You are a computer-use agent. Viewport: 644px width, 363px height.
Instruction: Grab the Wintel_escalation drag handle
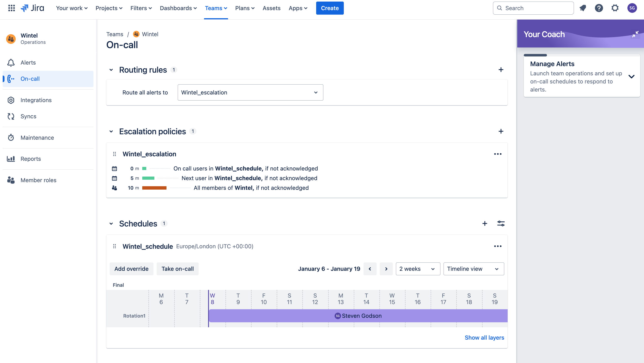[x=115, y=154]
